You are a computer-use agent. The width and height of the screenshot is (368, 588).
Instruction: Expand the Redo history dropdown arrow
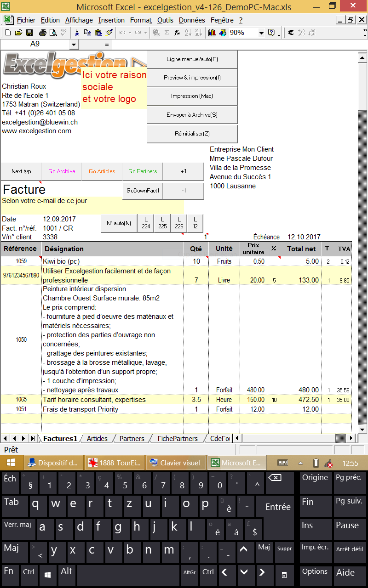click(x=145, y=33)
